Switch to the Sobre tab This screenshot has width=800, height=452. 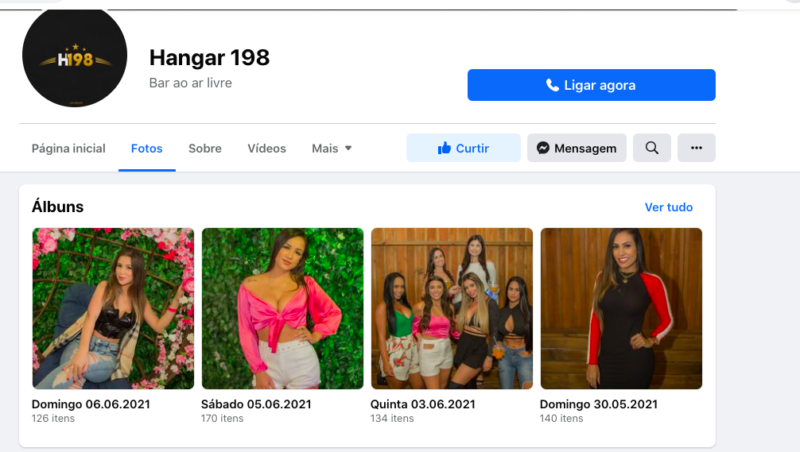205,148
